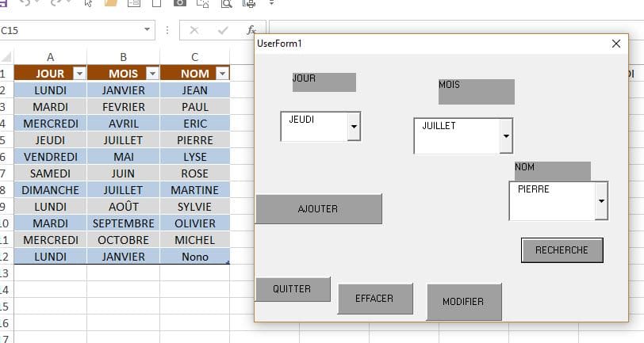Select cell containing MICHEL
Screen dimensions: 644x343
pos(194,239)
